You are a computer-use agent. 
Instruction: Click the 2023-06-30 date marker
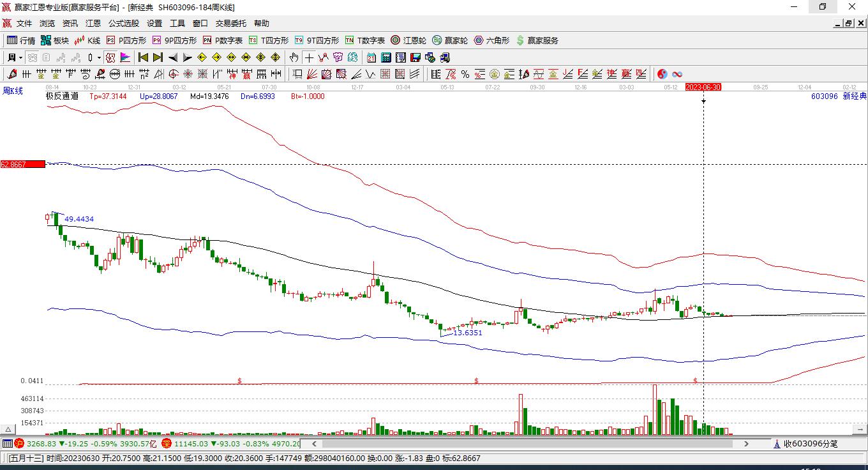[703, 87]
